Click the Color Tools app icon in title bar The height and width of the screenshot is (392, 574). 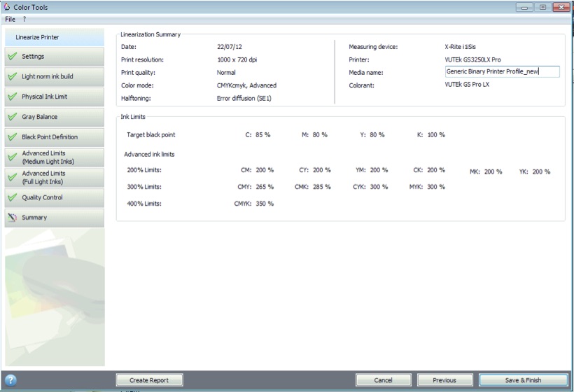(x=6, y=7)
